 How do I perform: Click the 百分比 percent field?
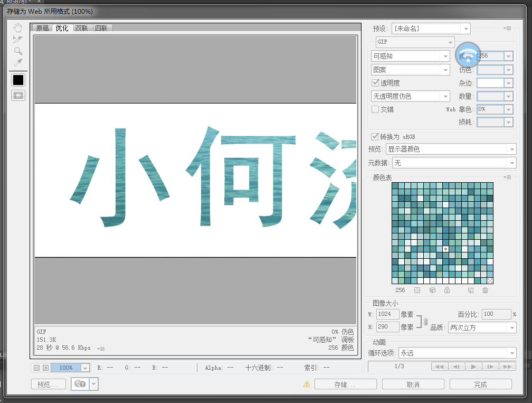[x=496, y=314]
